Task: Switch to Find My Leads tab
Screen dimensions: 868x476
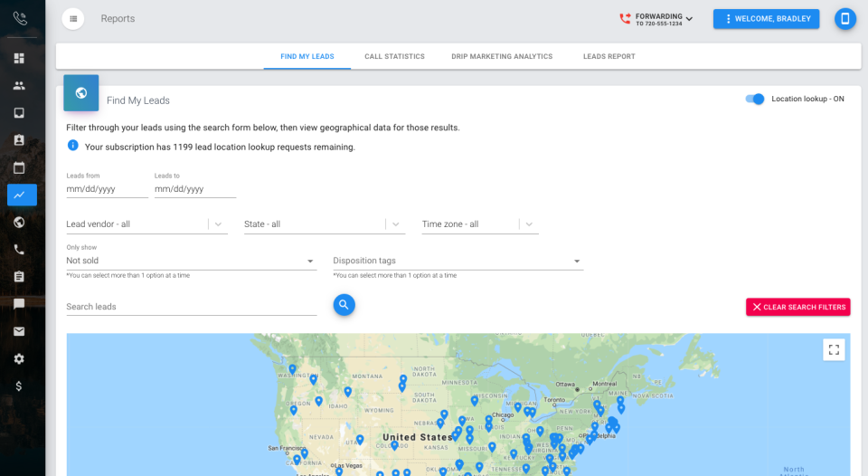Action: [x=307, y=56]
